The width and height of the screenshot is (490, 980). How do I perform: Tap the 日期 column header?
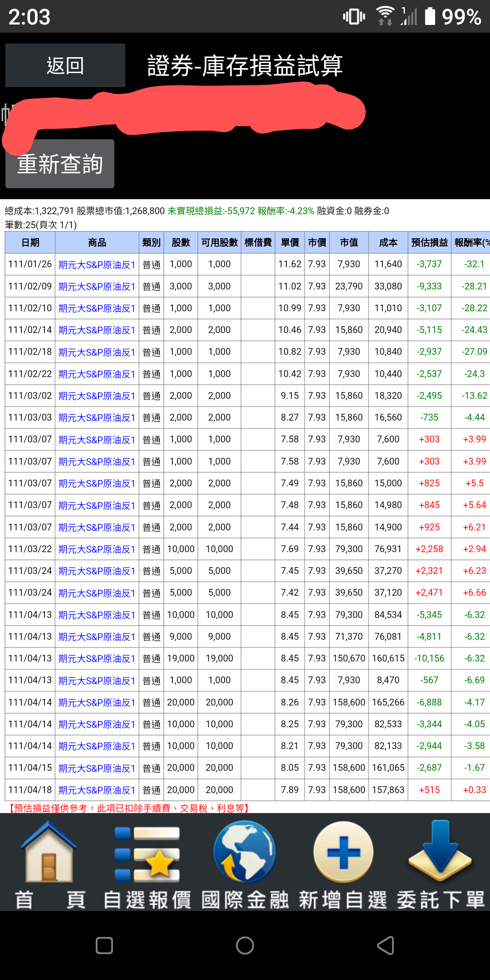tap(30, 243)
